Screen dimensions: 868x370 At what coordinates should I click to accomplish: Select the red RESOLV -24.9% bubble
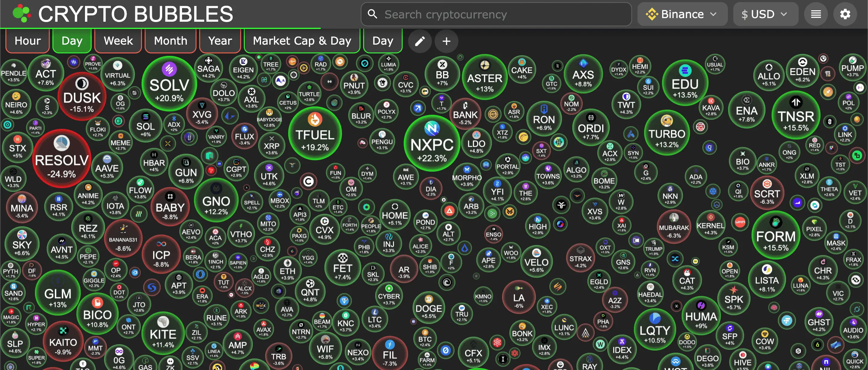(x=62, y=159)
